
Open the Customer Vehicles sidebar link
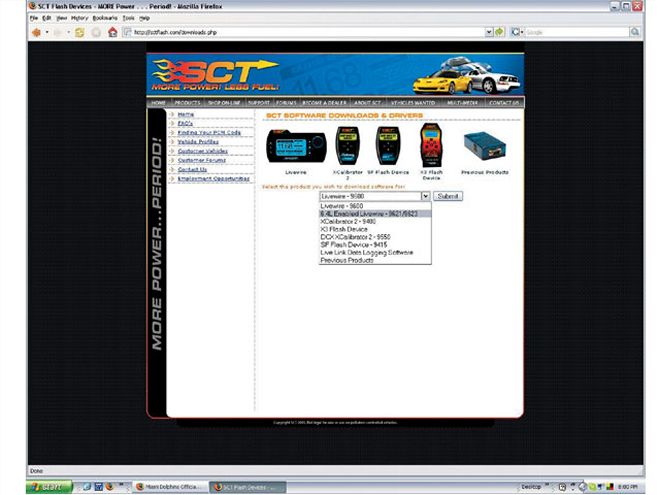point(203,151)
